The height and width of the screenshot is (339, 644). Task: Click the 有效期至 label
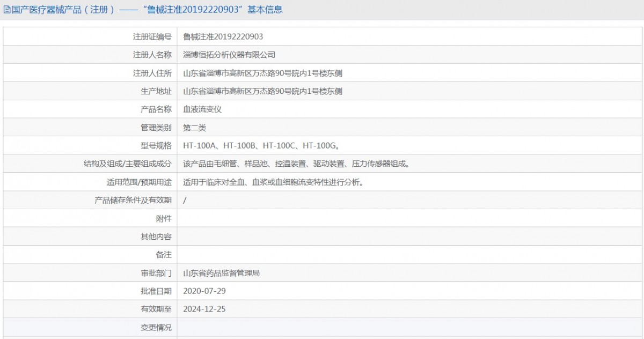pos(156,309)
